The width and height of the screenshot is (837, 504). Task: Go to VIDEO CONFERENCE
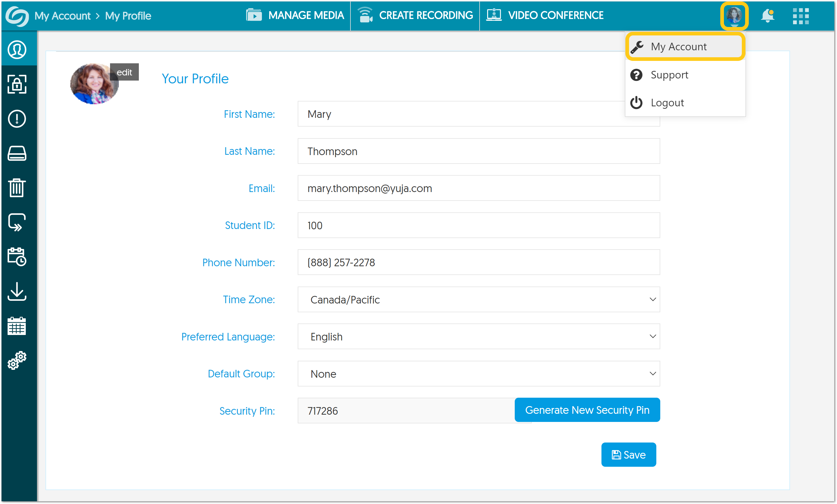[x=545, y=15]
